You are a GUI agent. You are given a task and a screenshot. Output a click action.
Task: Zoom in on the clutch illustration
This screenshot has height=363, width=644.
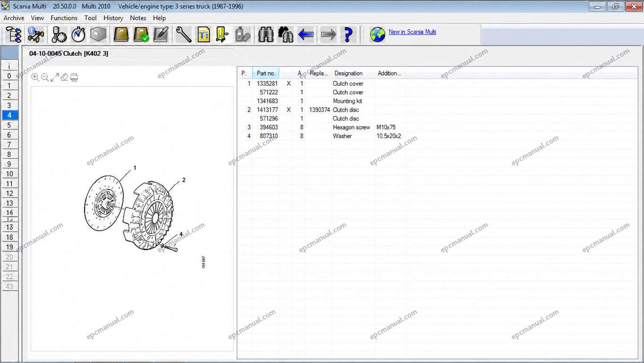pos(35,77)
